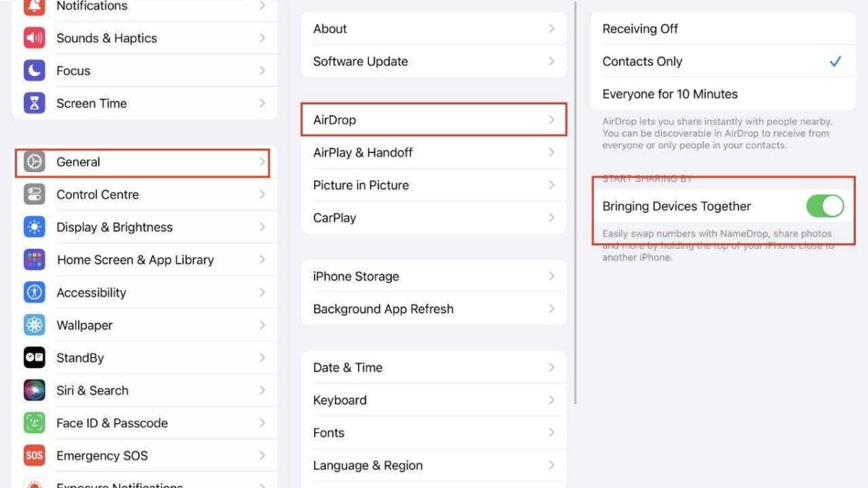Tap the Emergency SOS icon
The height and width of the screenshot is (488, 868).
tap(34, 455)
